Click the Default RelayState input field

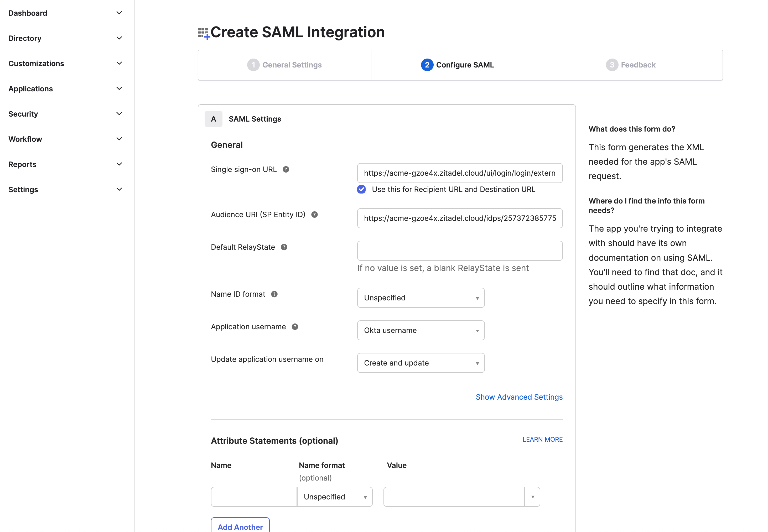[459, 251]
